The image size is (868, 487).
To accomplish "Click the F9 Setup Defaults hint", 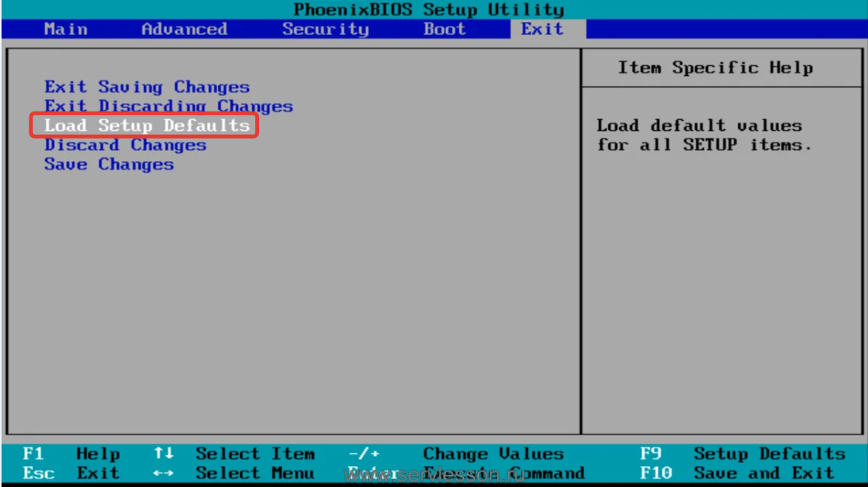I will point(743,454).
